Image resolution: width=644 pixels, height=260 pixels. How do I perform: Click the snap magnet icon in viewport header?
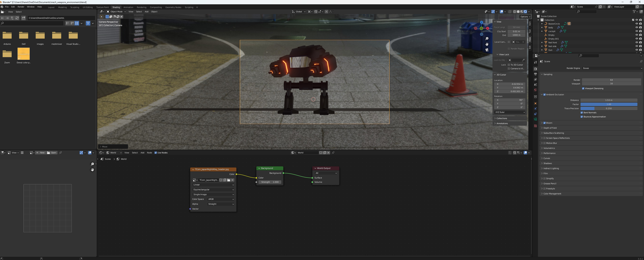pyautogui.click(x=316, y=12)
